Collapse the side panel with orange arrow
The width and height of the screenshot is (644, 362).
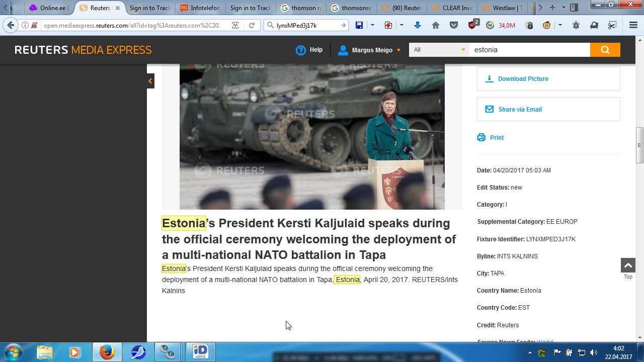pyautogui.click(x=150, y=81)
